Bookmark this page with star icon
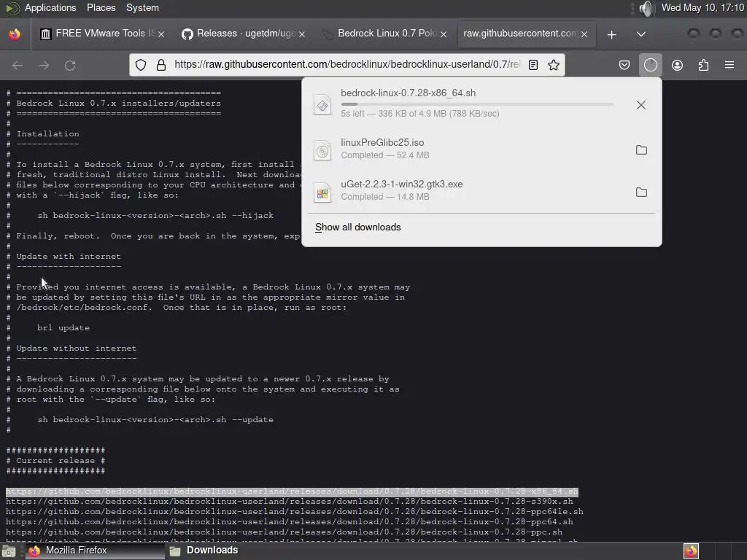Screen dimensions: 747x560 coord(554,65)
